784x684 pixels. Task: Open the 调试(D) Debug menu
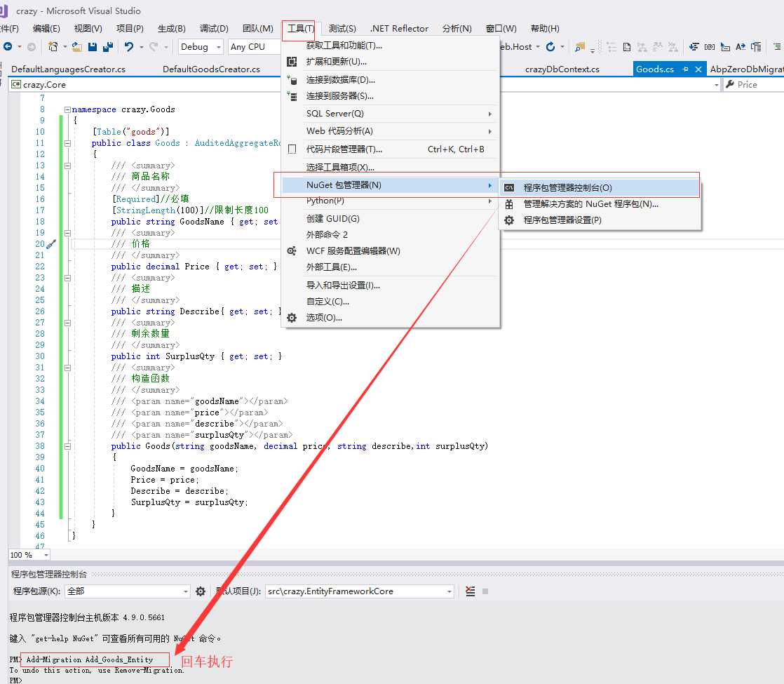point(214,29)
